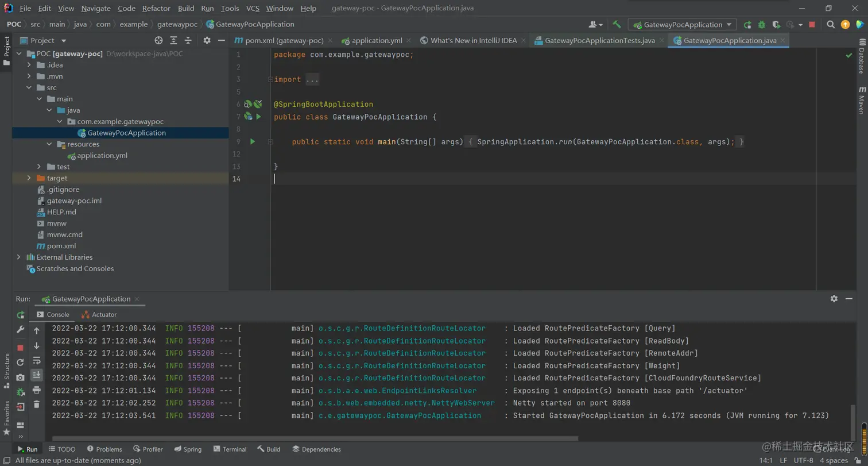Click the locate file crosshair in Project panel

159,40
